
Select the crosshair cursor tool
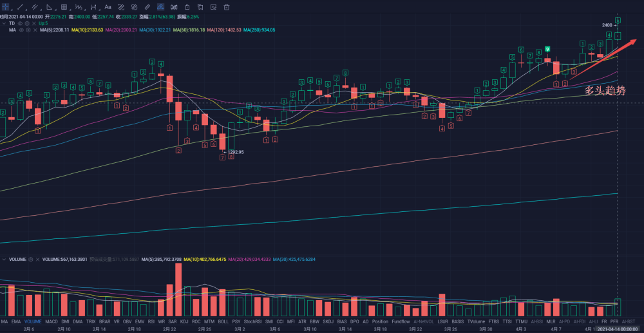click(5, 7)
